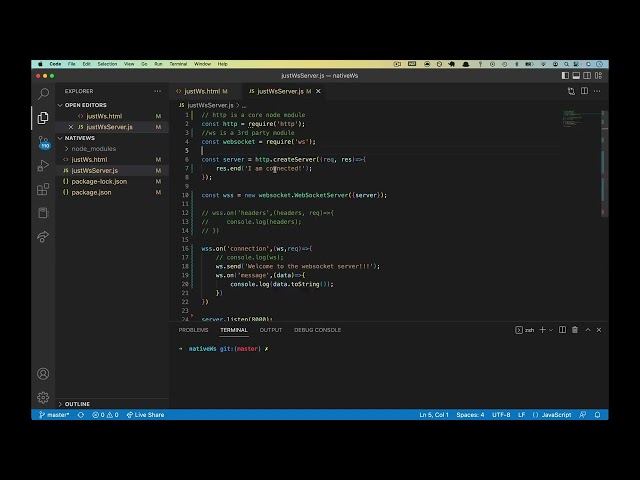Screen dimensions: 640x480
Task: Select justWs.html under Open Editors
Action: tap(112, 116)
